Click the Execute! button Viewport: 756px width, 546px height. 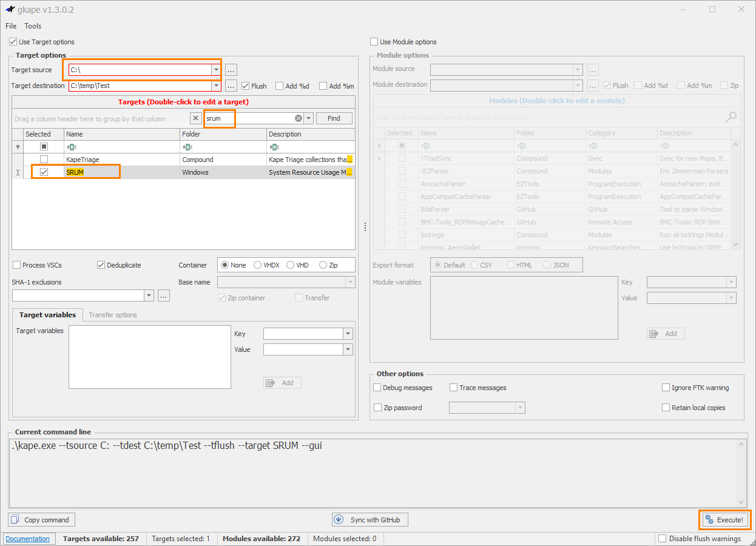(x=724, y=520)
